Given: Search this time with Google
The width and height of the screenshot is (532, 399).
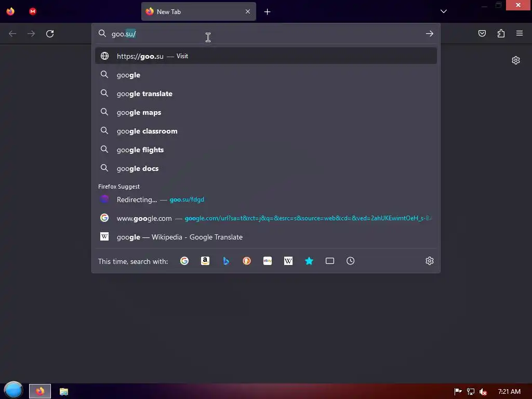Looking at the screenshot, I should point(184,261).
